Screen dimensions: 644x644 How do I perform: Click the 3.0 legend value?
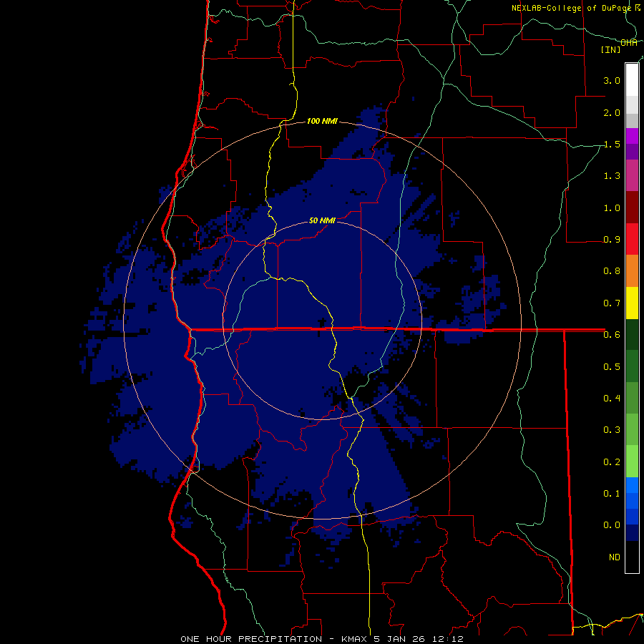coord(612,80)
